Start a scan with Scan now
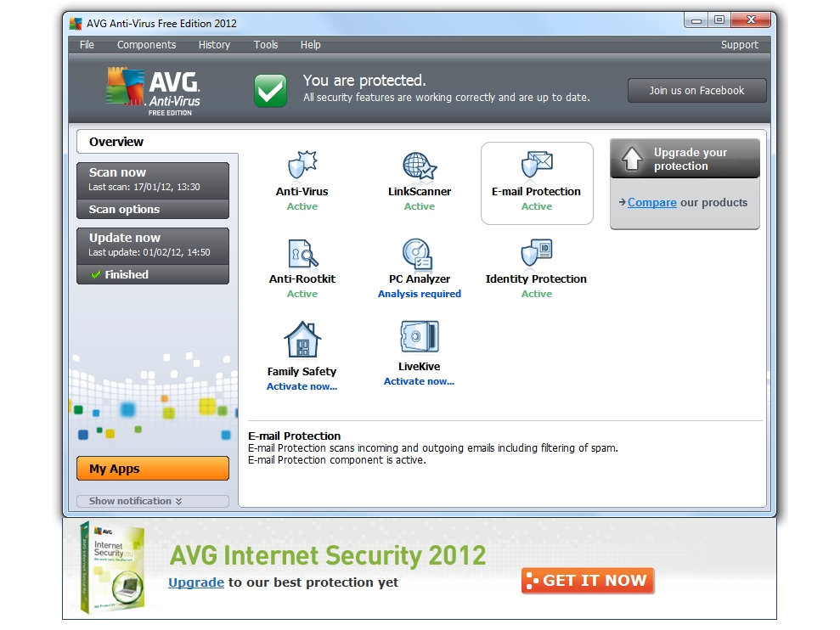This screenshot has height=630, width=840. (x=153, y=181)
